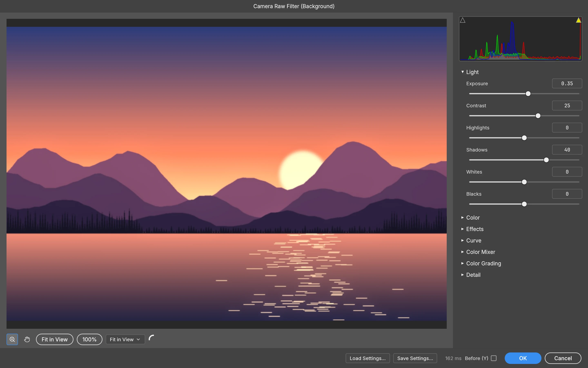Click the Contrast slider handle

(538, 116)
